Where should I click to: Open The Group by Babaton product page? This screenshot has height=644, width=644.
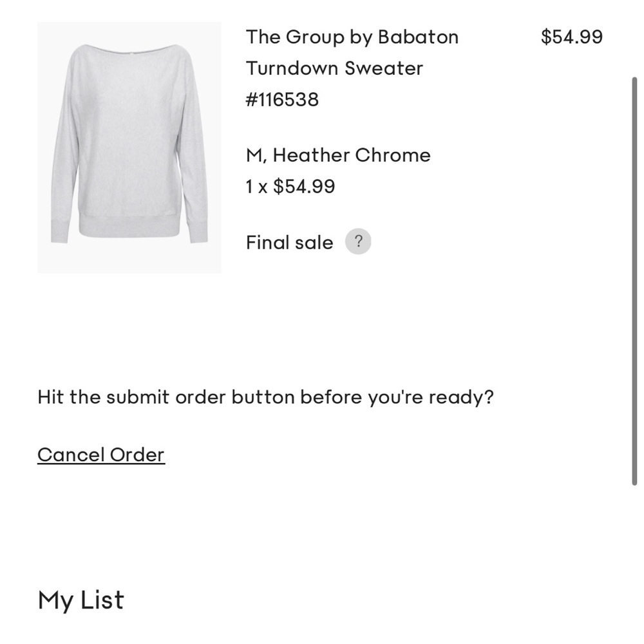(351, 37)
